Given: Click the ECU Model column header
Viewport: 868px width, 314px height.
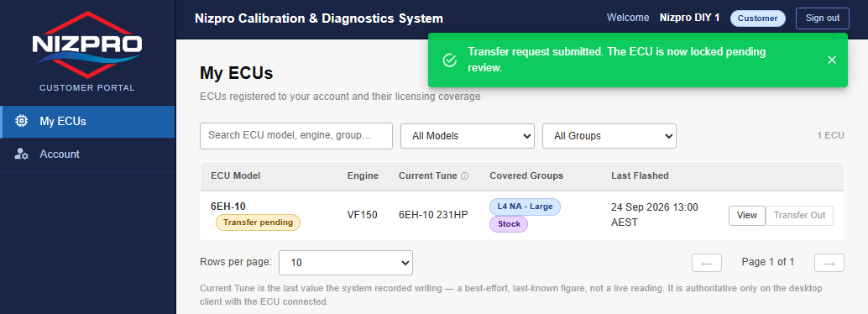Looking at the screenshot, I should [235, 176].
